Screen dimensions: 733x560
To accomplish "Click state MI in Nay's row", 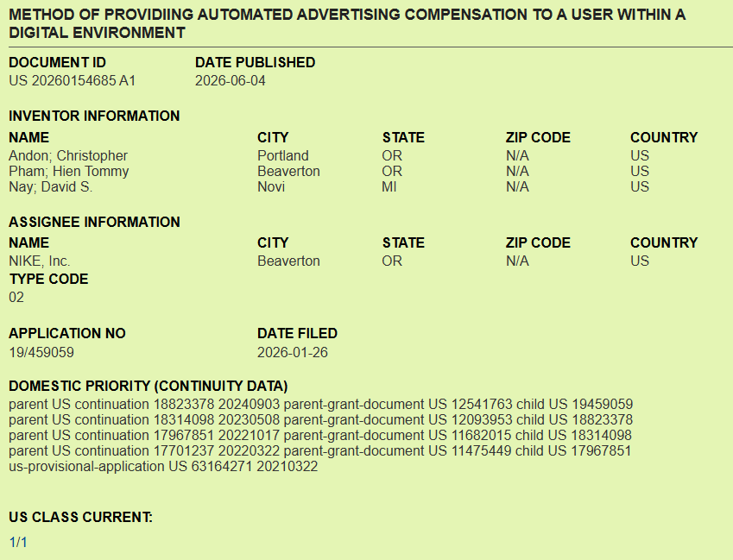I will click(x=389, y=187).
